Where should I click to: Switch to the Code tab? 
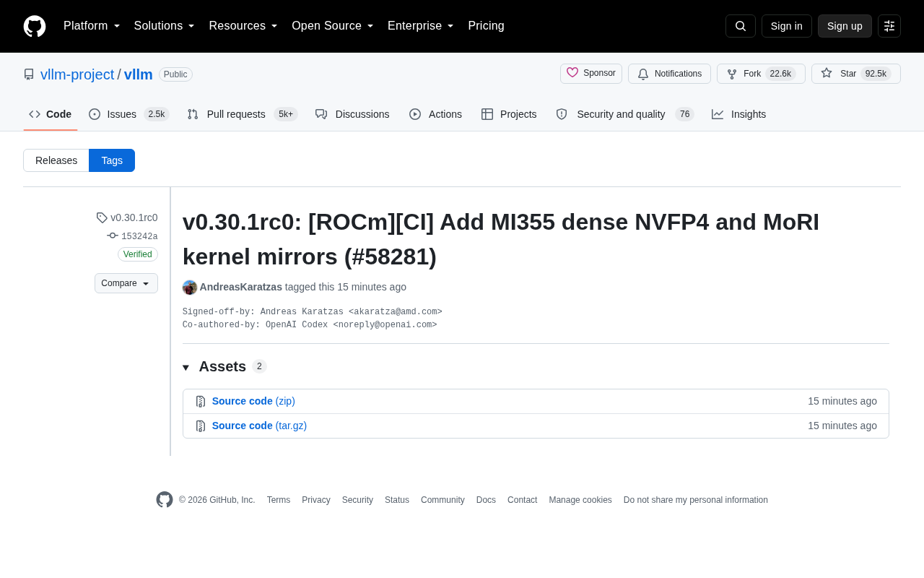pyautogui.click(x=51, y=114)
